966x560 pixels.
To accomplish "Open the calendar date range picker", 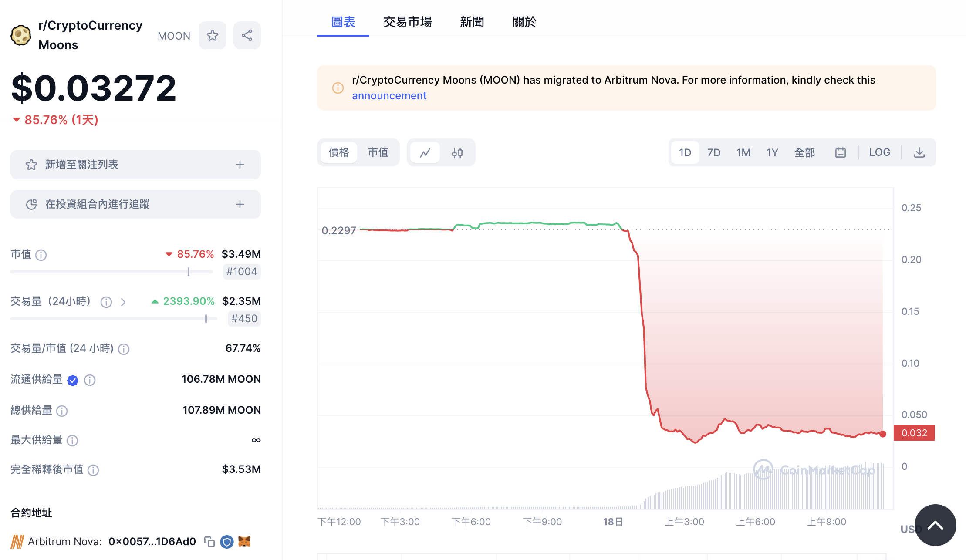I will 841,152.
